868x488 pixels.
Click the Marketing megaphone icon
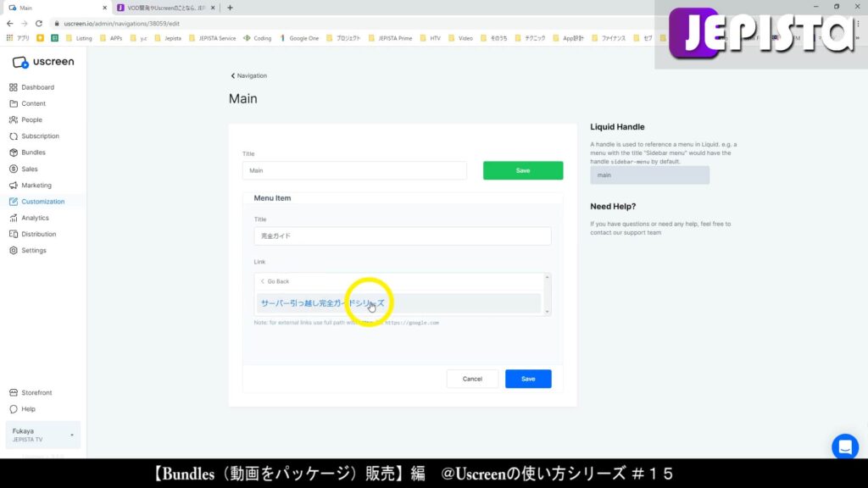pos(14,186)
